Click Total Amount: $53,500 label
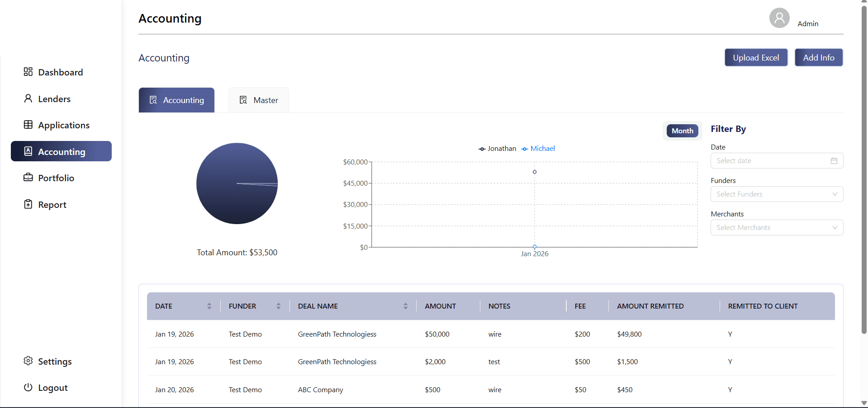This screenshot has width=868, height=408. pos(237,252)
